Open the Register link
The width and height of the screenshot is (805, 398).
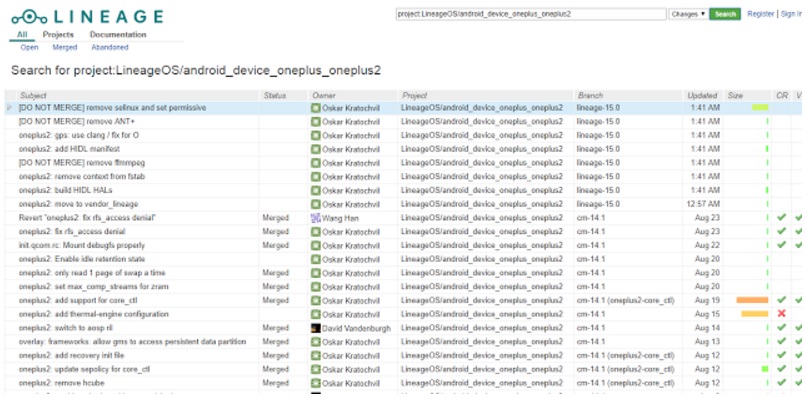[x=760, y=14]
